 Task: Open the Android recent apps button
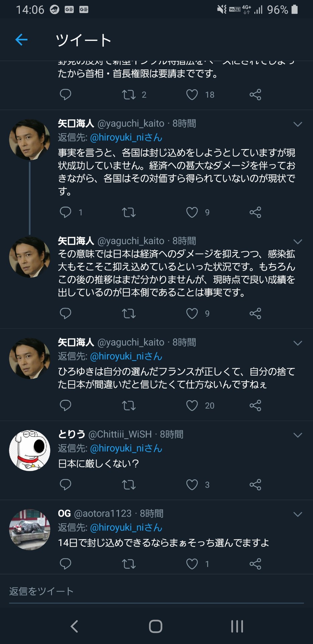point(237,626)
